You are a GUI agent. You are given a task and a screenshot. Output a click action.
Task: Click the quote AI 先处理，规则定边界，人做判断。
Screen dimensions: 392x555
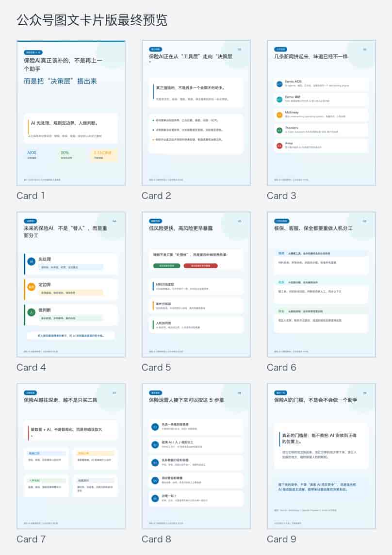(64, 123)
